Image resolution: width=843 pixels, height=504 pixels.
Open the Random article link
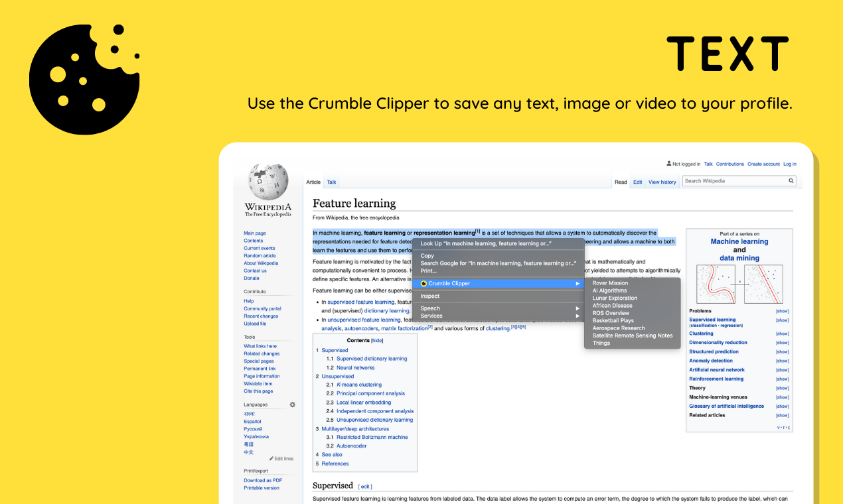coord(259,255)
